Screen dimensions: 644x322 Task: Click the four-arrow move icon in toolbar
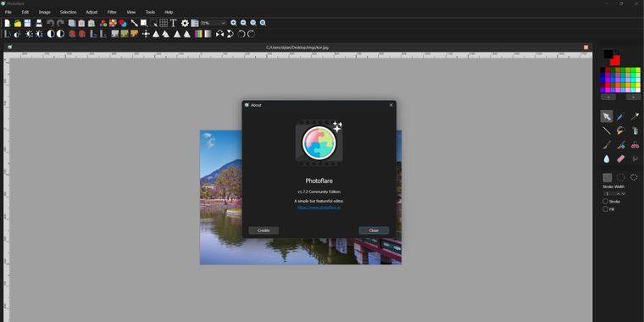pos(146,34)
